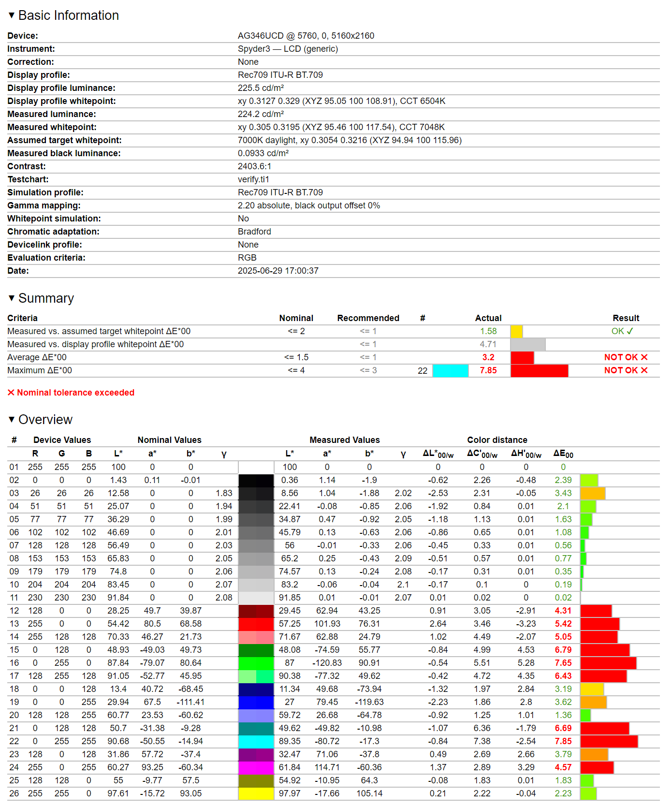Click the Measured Values header
This screenshot has width=672, height=807.
tap(344, 440)
